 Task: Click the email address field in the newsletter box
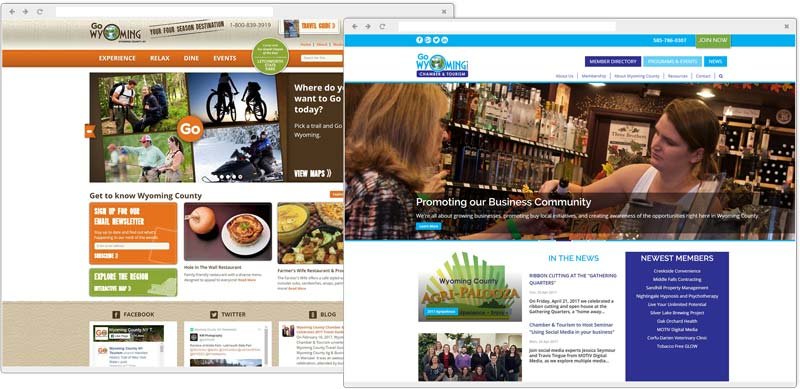132,246
